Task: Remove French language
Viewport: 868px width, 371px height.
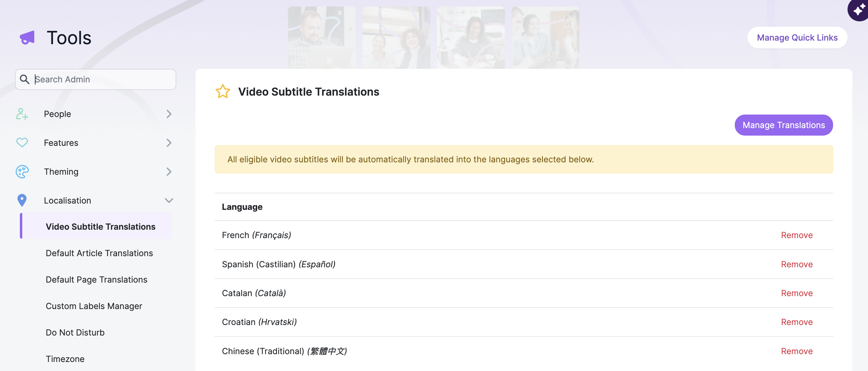Action: point(797,235)
